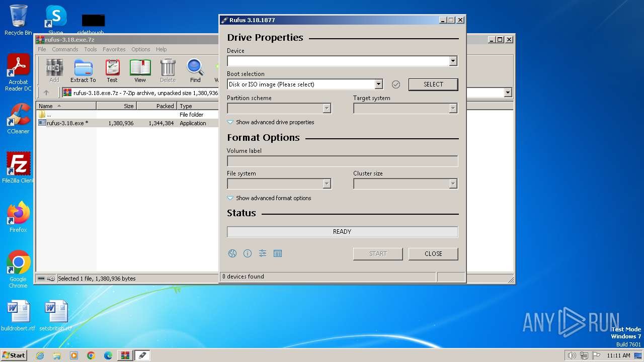
Task: Open Rufus settings sliders icon
Action: click(263, 253)
